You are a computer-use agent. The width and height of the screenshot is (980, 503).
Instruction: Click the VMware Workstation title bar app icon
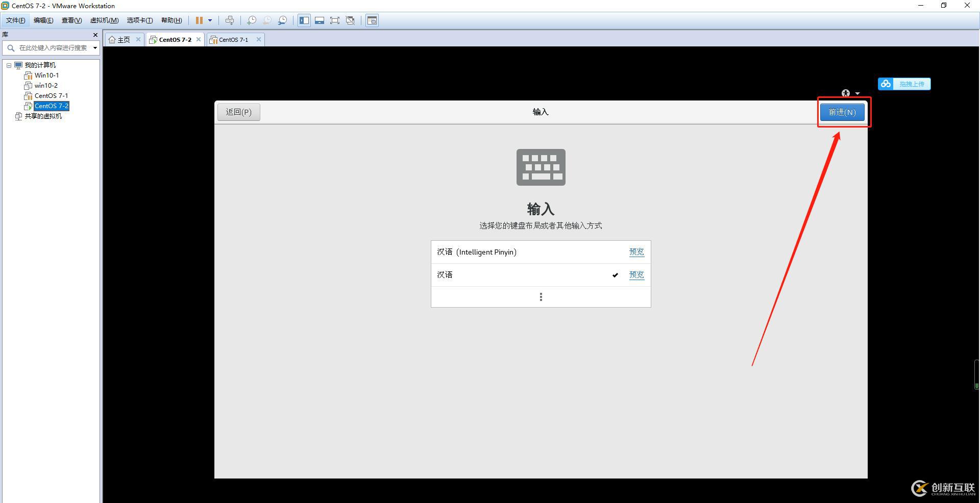click(x=6, y=6)
